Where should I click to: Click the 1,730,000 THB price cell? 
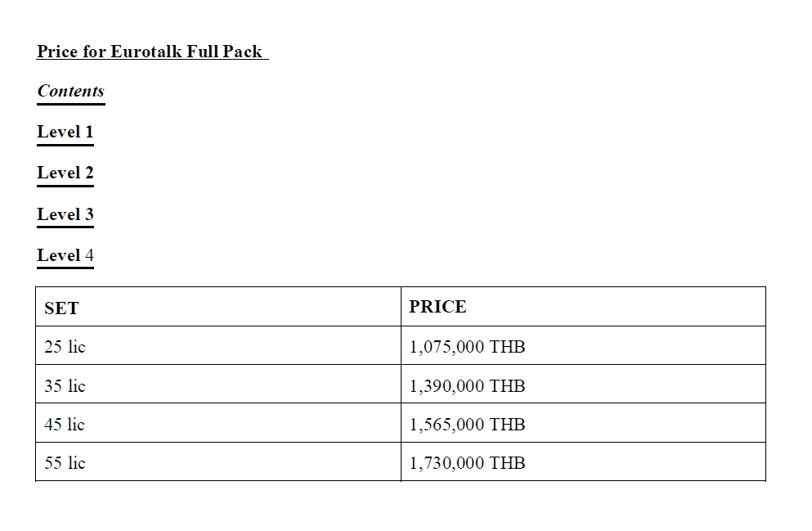coord(583,462)
